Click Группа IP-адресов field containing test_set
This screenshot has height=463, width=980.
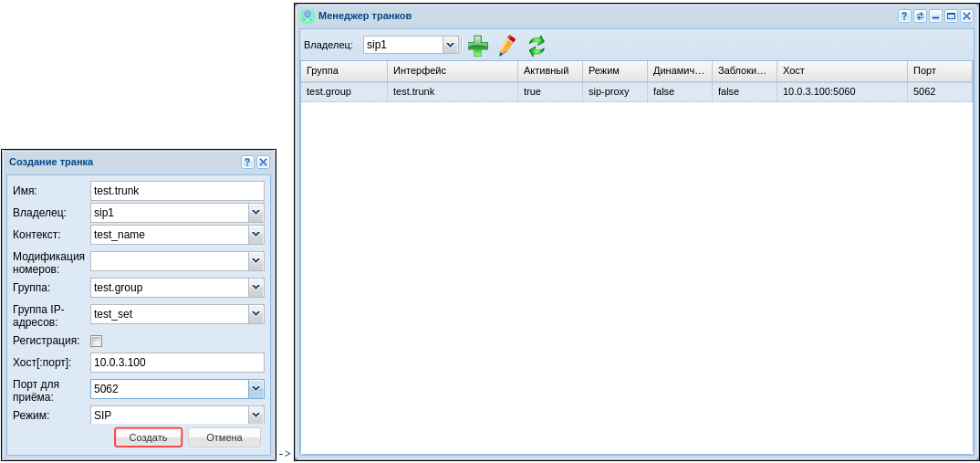click(170, 314)
